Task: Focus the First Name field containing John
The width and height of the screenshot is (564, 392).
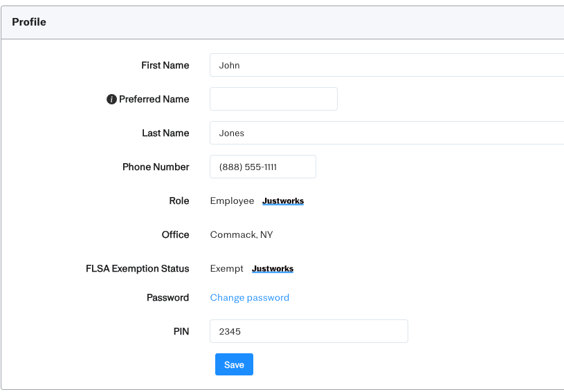Action: tap(386, 66)
